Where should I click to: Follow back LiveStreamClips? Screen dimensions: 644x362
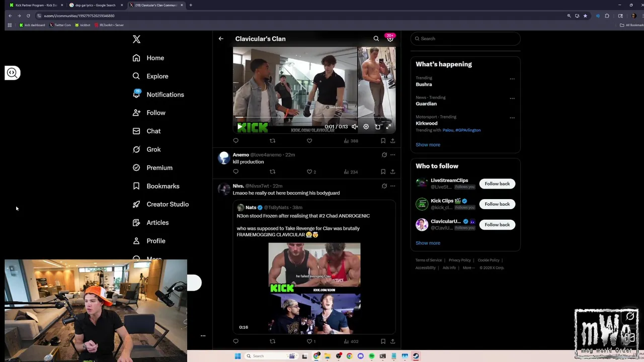pos(497,184)
